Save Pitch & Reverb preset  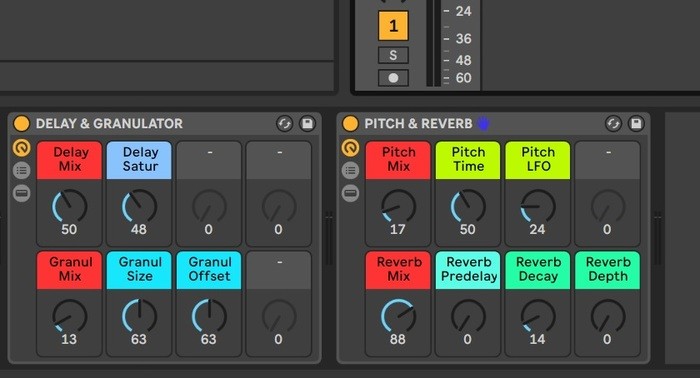pos(636,124)
